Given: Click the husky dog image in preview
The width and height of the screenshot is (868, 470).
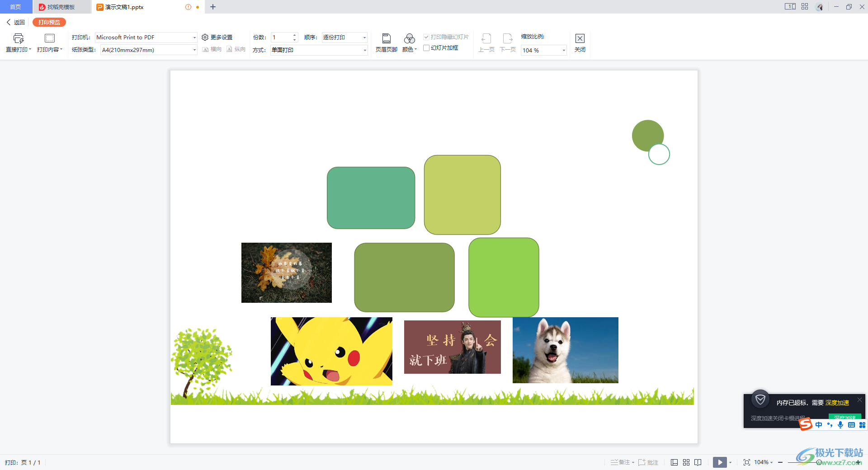Looking at the screenshot, I should point(566,350).
